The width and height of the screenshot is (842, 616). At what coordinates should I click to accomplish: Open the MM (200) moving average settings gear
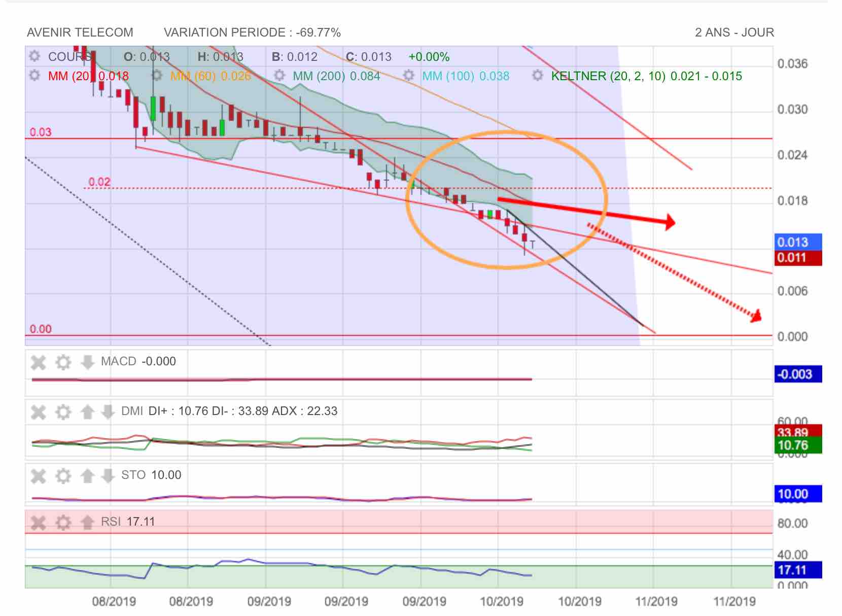(279, 76)
